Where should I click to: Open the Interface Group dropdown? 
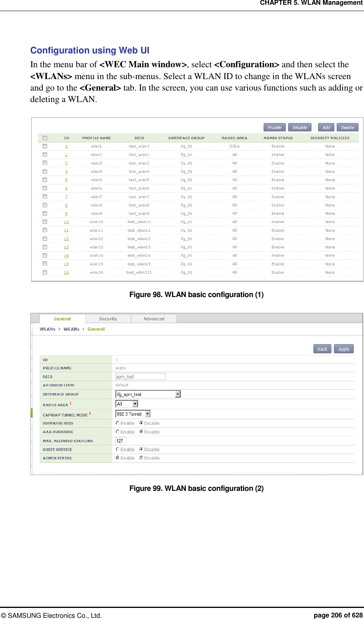[x=148, y=394]
